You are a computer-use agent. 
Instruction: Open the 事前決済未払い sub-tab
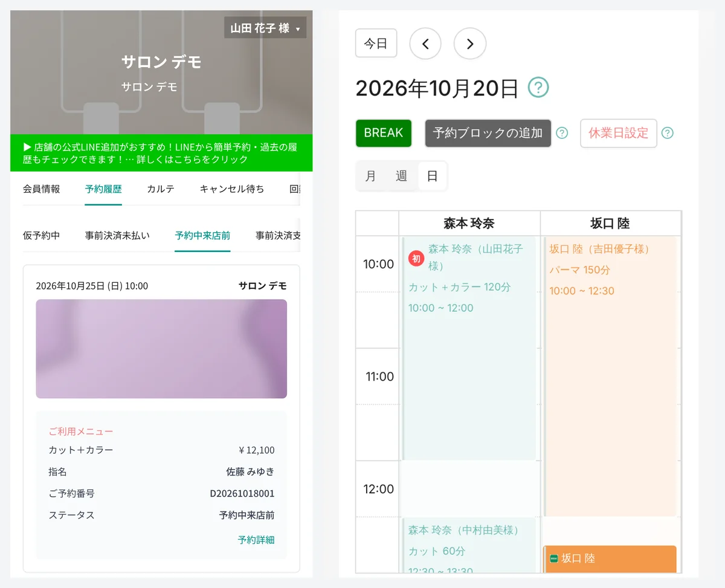[x=117, y=236]
